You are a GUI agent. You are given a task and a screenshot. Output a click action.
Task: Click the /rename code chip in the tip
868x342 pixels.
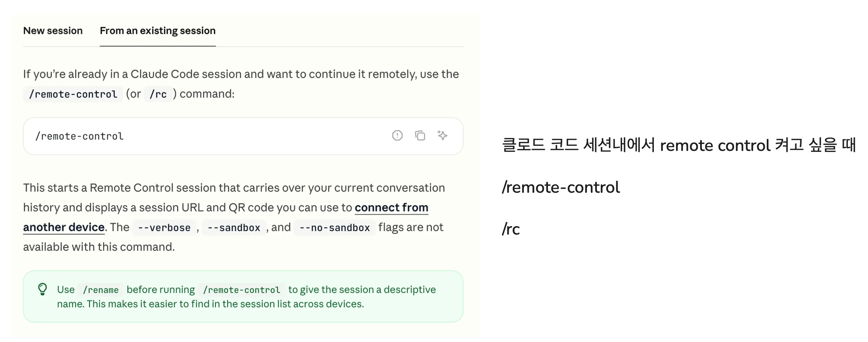tap(100, 289)
